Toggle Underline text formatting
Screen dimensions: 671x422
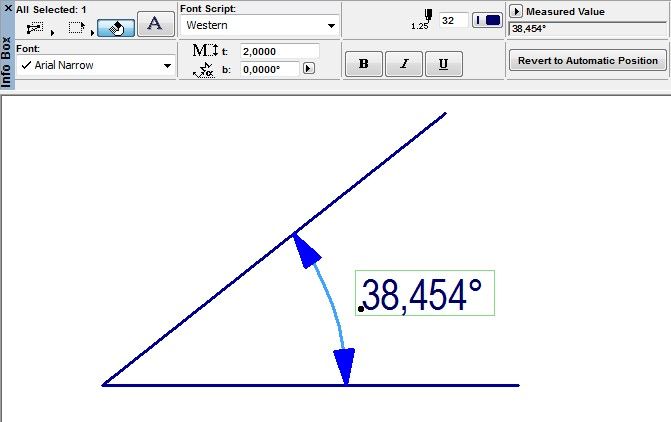click(444, 64)
